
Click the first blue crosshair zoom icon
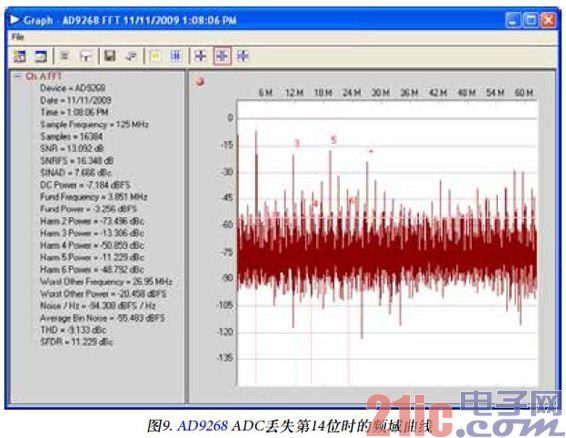pos(200,56)
